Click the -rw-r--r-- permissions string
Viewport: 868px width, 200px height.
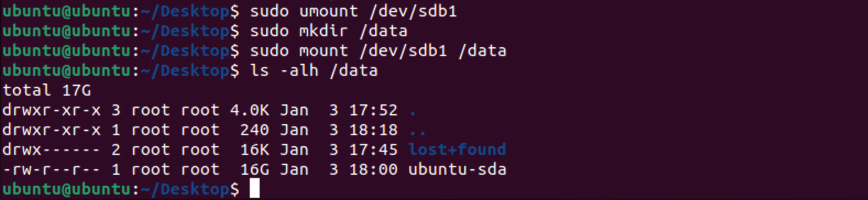click(x=52, y=169)
